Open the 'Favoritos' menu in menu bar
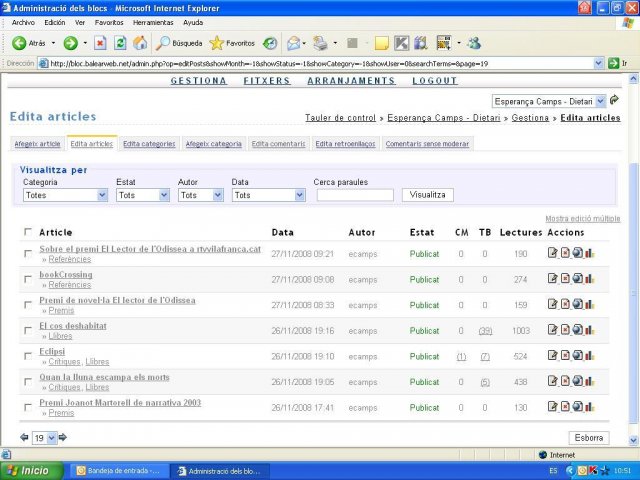 click(x=109, y=22)
